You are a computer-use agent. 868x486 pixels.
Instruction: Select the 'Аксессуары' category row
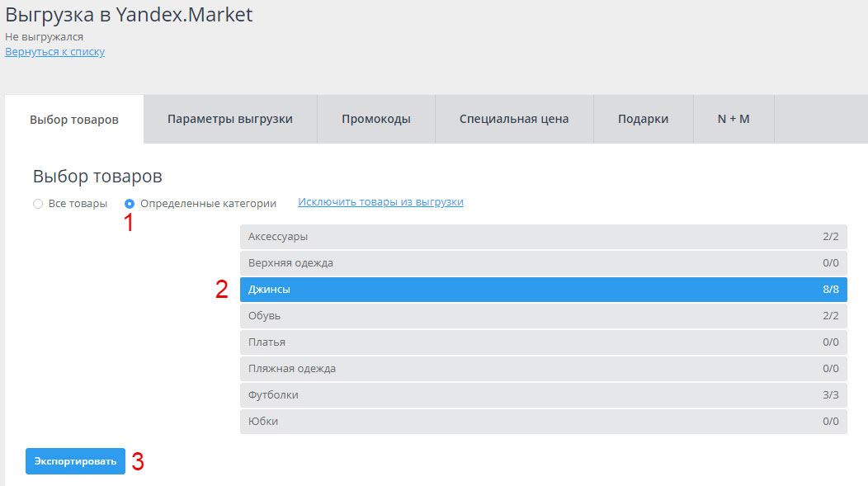[544, 236]
